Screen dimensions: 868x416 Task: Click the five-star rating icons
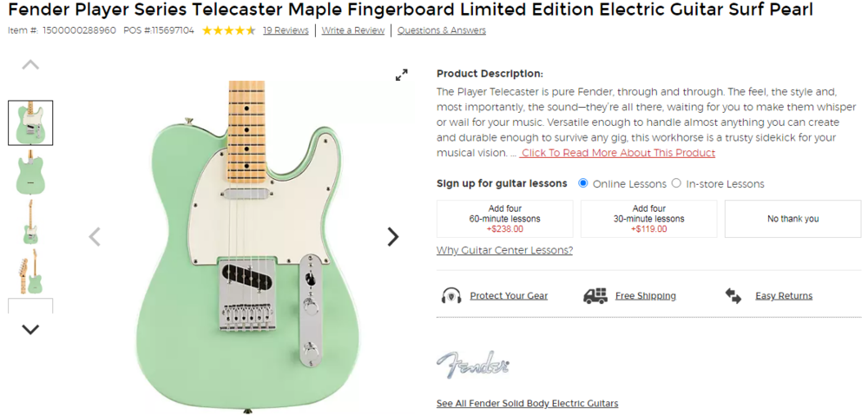[x=228, y=30]
